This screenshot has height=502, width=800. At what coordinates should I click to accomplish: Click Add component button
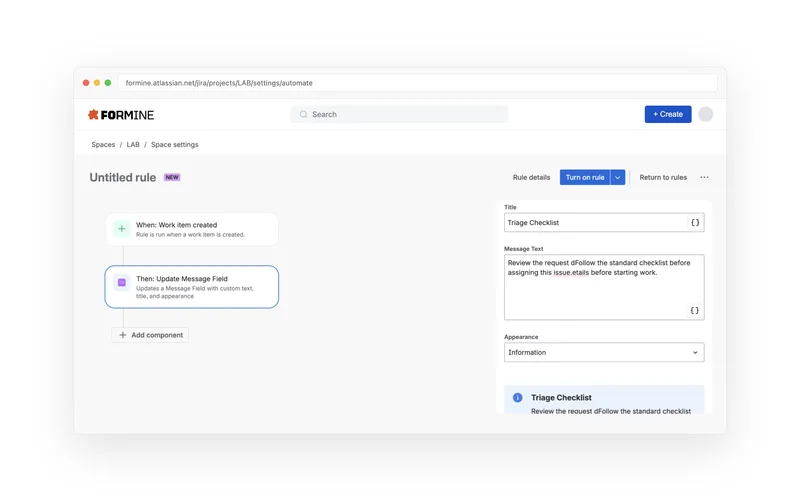pos(150,335)
